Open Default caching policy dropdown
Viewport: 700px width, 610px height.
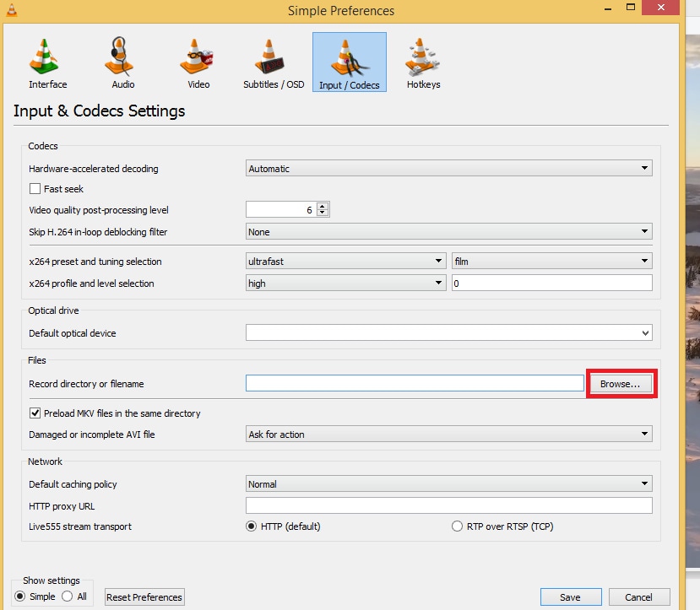pyautogui.click(x=448, y=483)
